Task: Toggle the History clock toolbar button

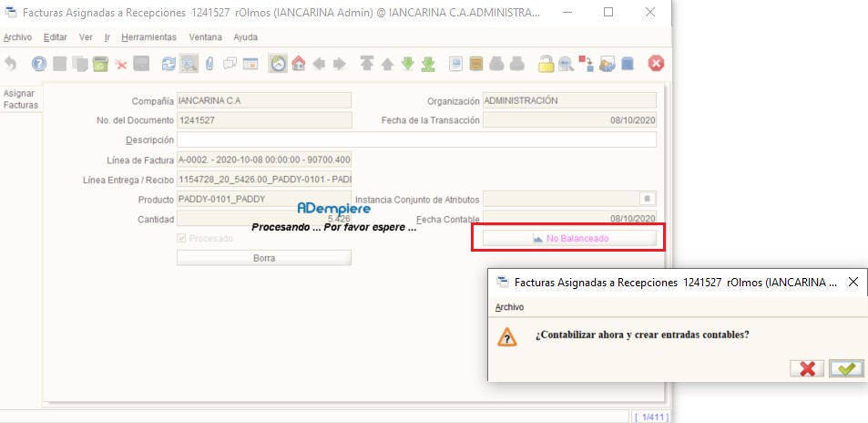Action: pyautogui.click(x=277, y=64)
